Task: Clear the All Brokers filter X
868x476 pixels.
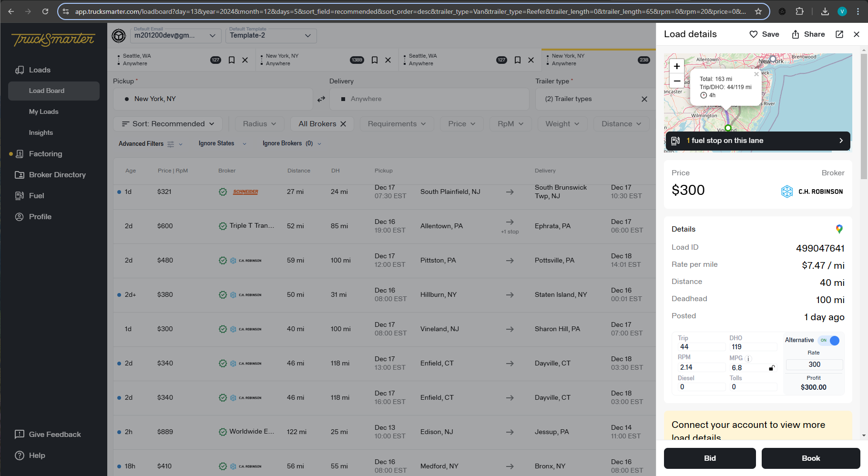Action: (343, 124)
